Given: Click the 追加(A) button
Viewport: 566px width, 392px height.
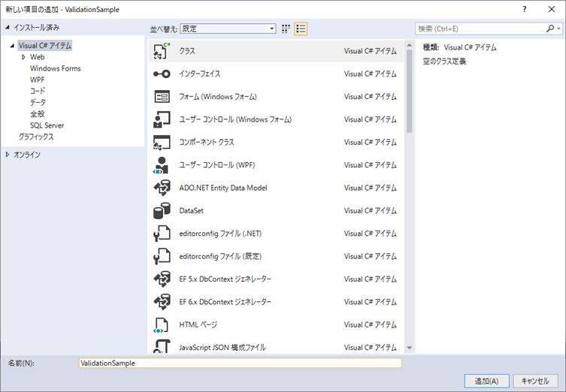Looking at the screenshot, I should pos(486,380).
